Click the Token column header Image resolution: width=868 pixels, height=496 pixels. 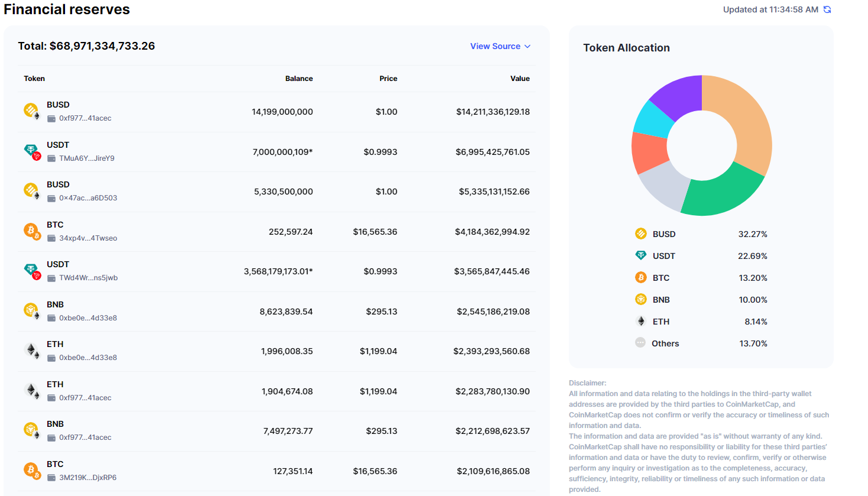tap(34, 79)
